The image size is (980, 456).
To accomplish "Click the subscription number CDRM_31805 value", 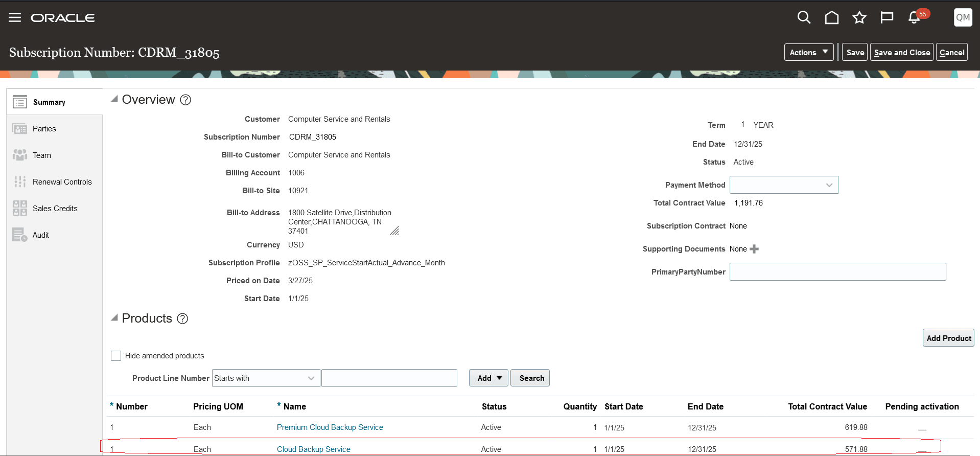I will (x=313, y=137).
